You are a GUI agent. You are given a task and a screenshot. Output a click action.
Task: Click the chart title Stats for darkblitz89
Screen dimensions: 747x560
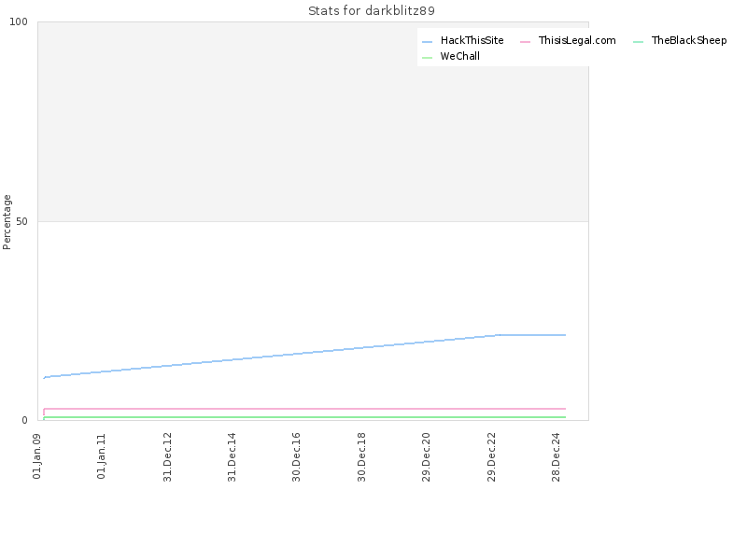pos(372,10)
